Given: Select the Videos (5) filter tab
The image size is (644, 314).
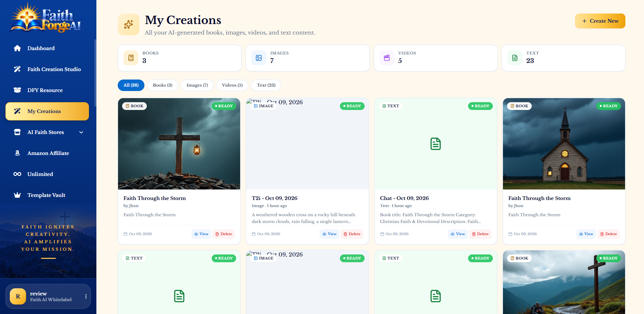Looking at the screenshot, I should pos(232,85).
